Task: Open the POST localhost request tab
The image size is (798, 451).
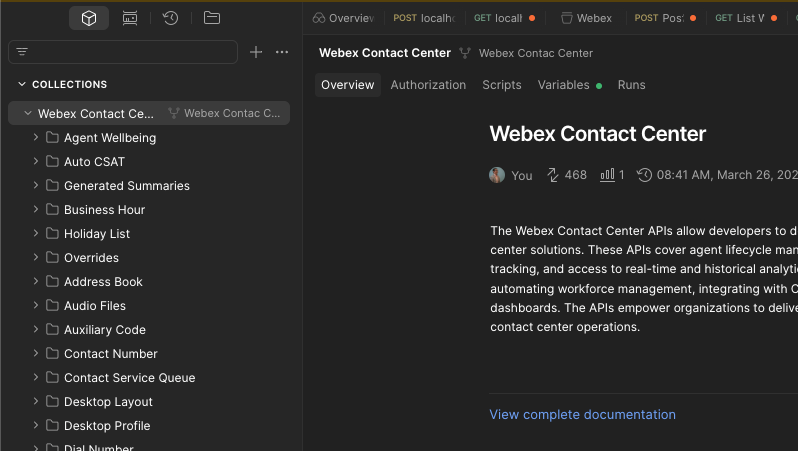Action: [x=423, y=18]
